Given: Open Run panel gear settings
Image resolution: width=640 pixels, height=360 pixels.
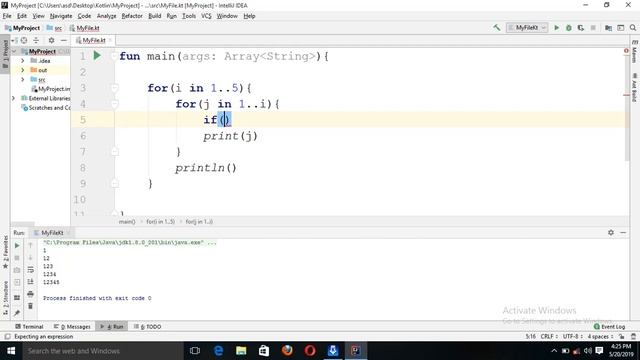Looking at the screenshot, I should (611, 232).
